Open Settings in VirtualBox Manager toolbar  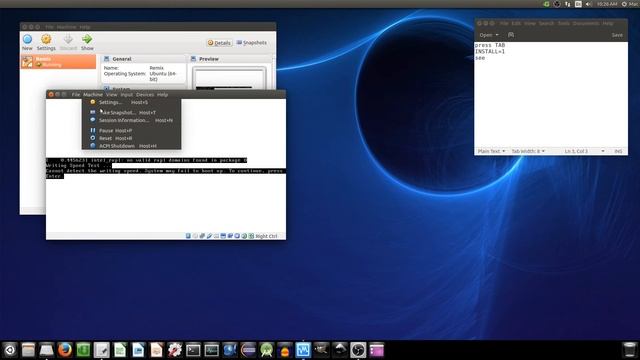tap(46, 42)
